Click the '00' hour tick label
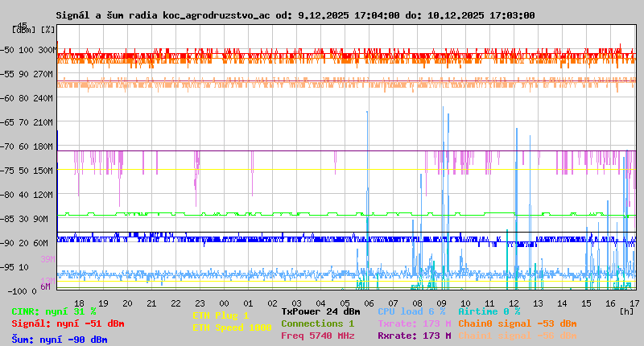The image size is (644, 346). tap(225, 303)
